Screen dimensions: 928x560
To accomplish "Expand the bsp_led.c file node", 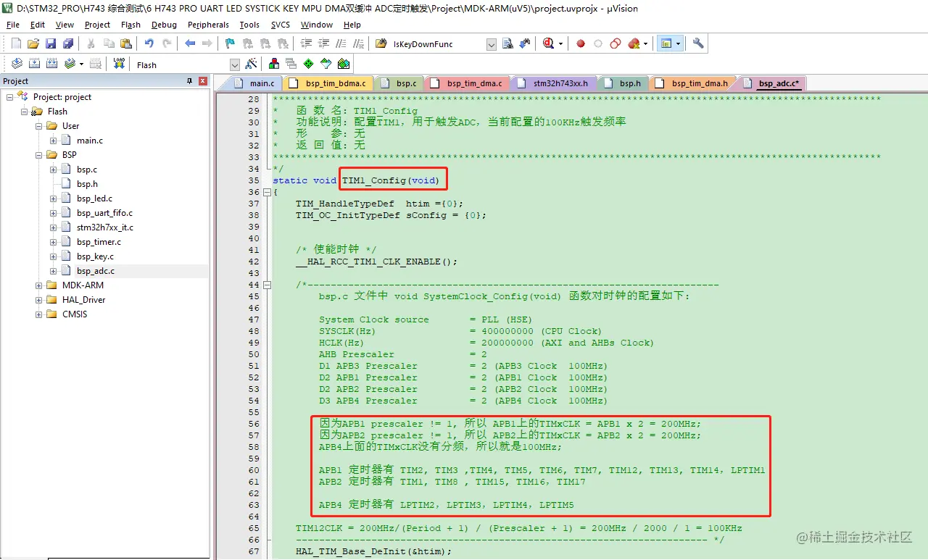I will pyautogui.click(x=53, y=198).
